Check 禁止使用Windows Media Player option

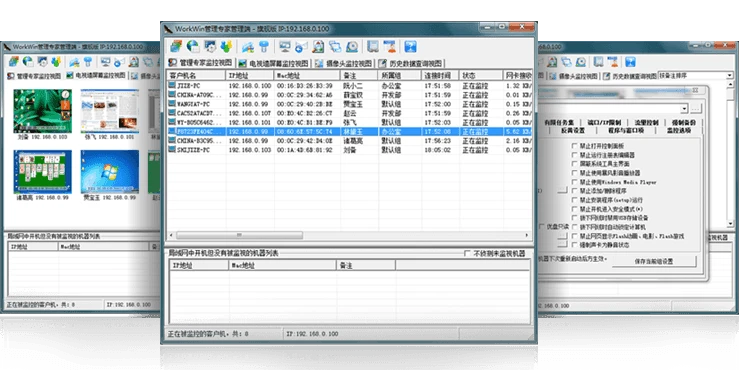click(x=575, y=182)
